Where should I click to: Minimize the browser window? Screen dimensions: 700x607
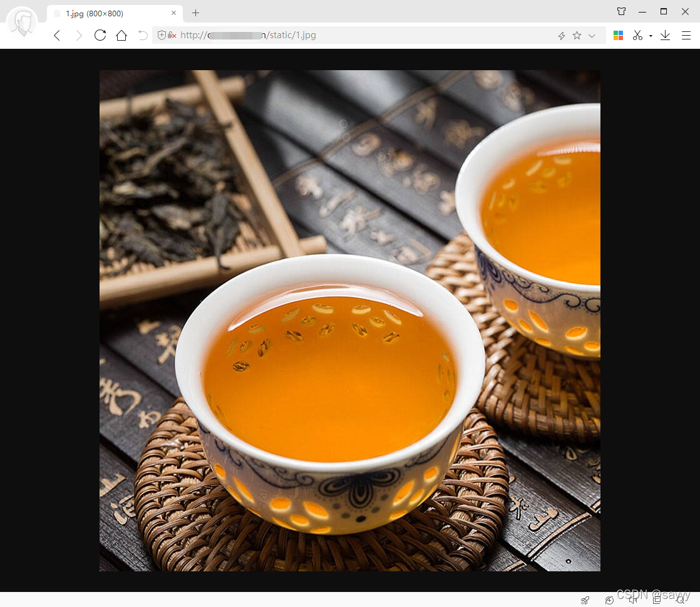click(x=642, y=12)
